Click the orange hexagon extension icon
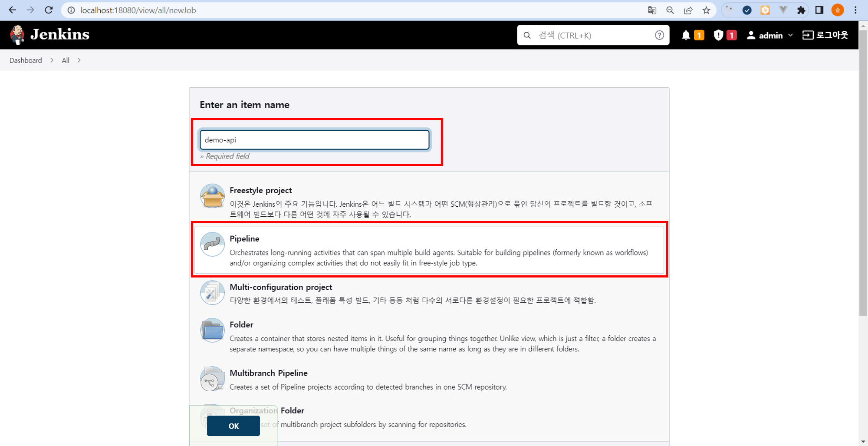 pos(765,10)
